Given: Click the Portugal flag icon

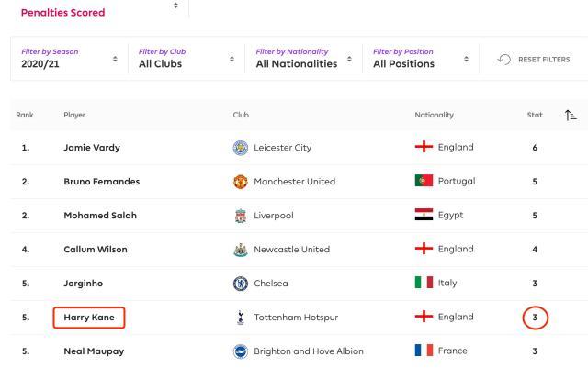Looking at the screenshot, I should (x=424, y=182).
